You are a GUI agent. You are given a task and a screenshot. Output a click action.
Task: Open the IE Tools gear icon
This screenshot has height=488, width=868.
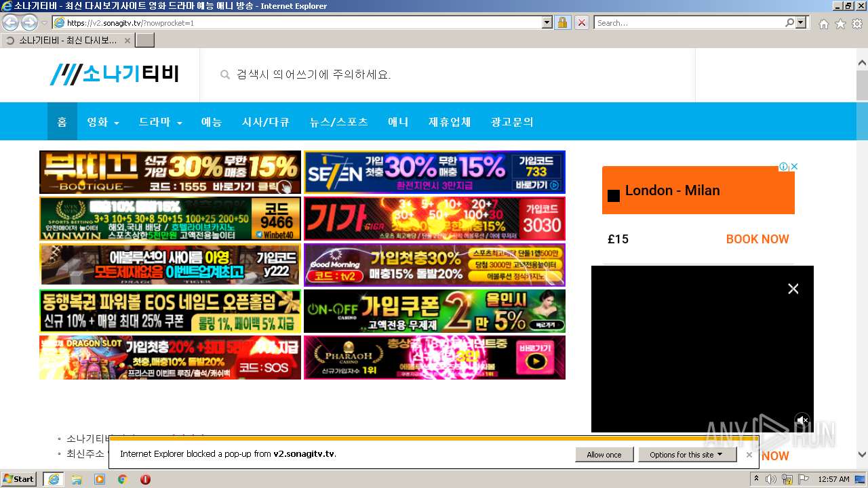pos(857,23)
